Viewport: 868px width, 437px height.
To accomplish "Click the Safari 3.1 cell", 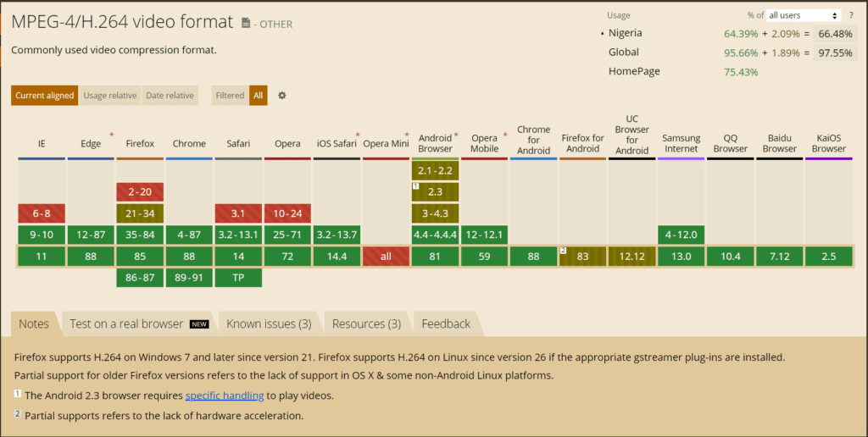I will [x=238, y=213].
